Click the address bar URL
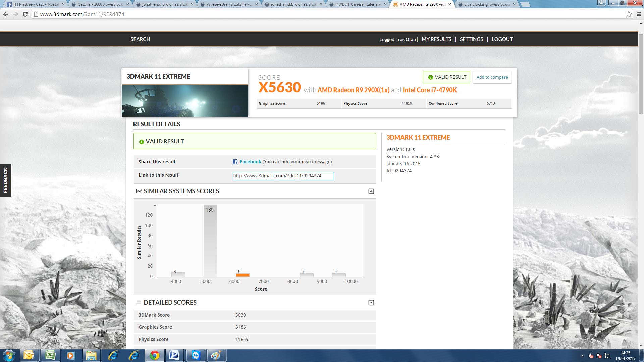 [x=82, y=14]
